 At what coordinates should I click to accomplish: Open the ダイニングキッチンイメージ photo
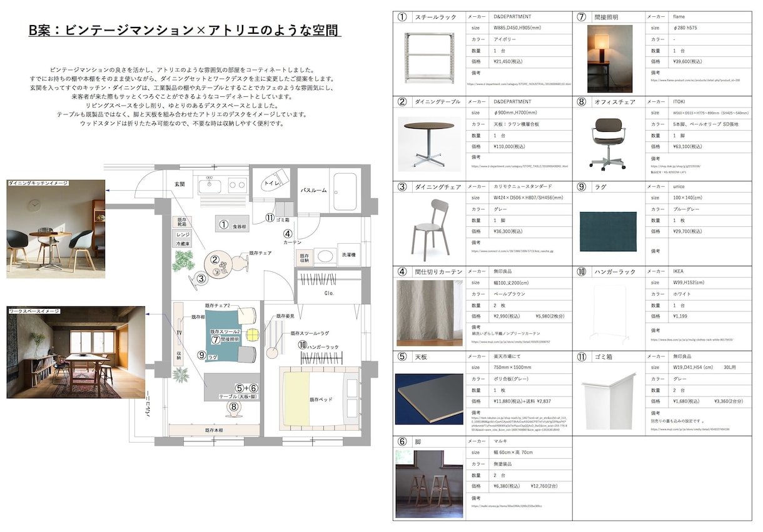(x=56, y=229)
